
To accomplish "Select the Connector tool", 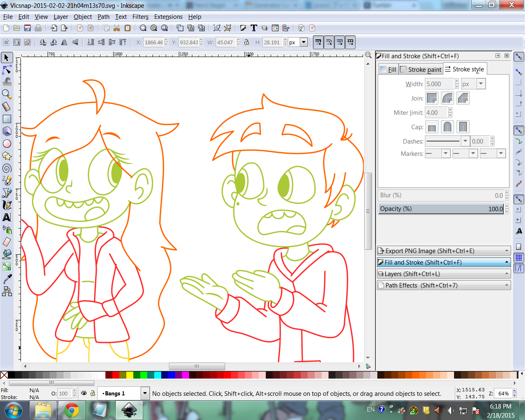I will click(7, 291).
